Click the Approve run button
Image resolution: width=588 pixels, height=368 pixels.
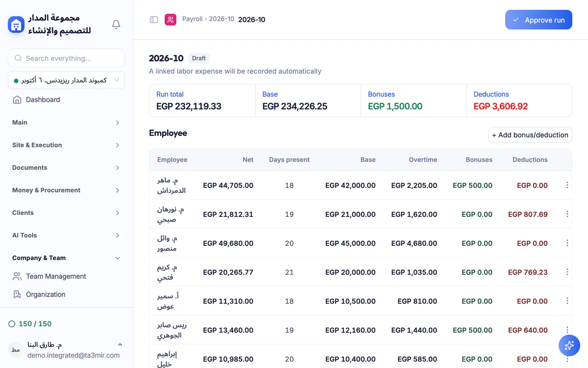(x=539, y=20)
